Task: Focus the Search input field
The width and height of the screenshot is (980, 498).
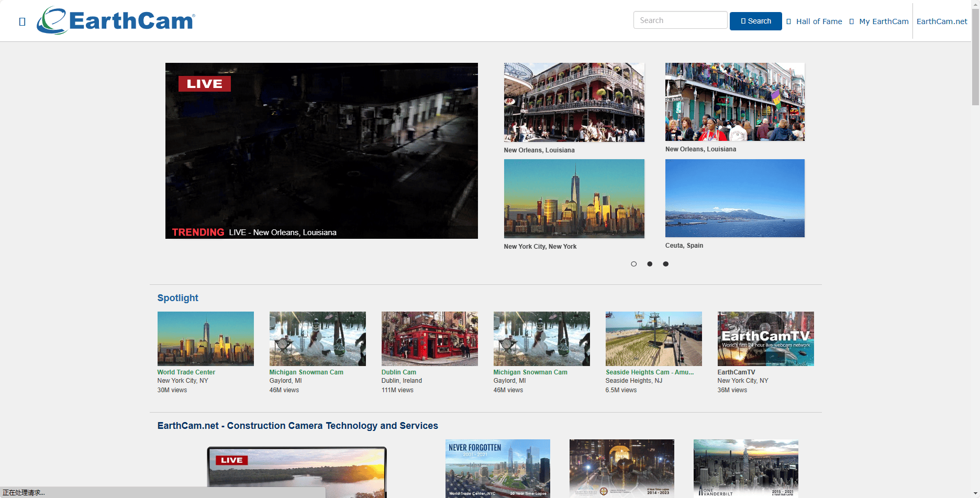Action: (x=680, y=20)
